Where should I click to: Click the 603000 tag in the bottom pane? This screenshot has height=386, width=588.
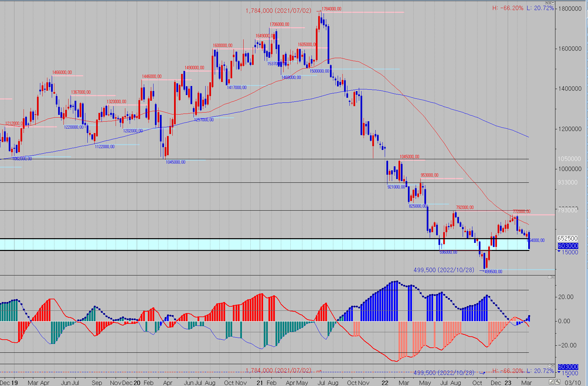tap(568, 367)
